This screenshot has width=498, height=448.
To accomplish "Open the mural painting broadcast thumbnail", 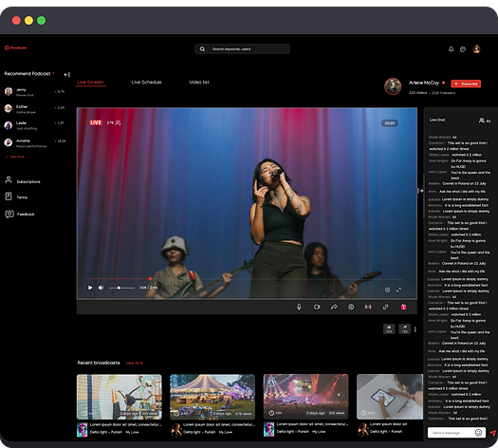I will (x=120, y=397).
